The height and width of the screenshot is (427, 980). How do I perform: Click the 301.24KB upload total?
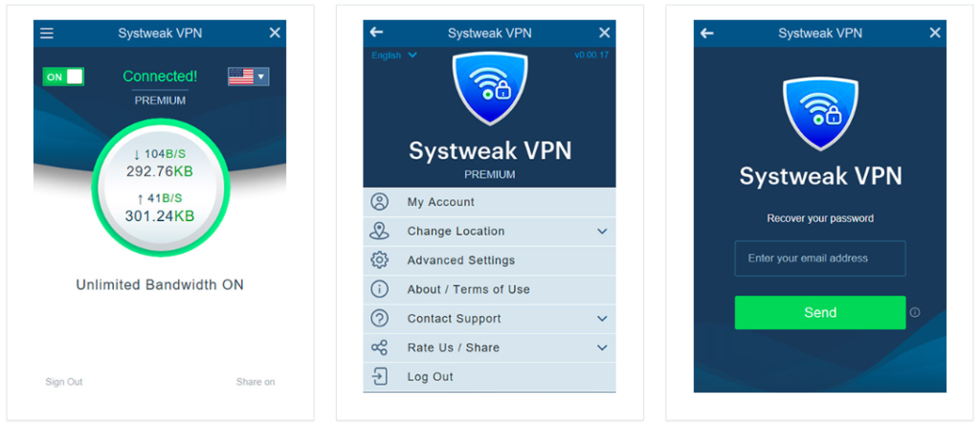(160, 216)
